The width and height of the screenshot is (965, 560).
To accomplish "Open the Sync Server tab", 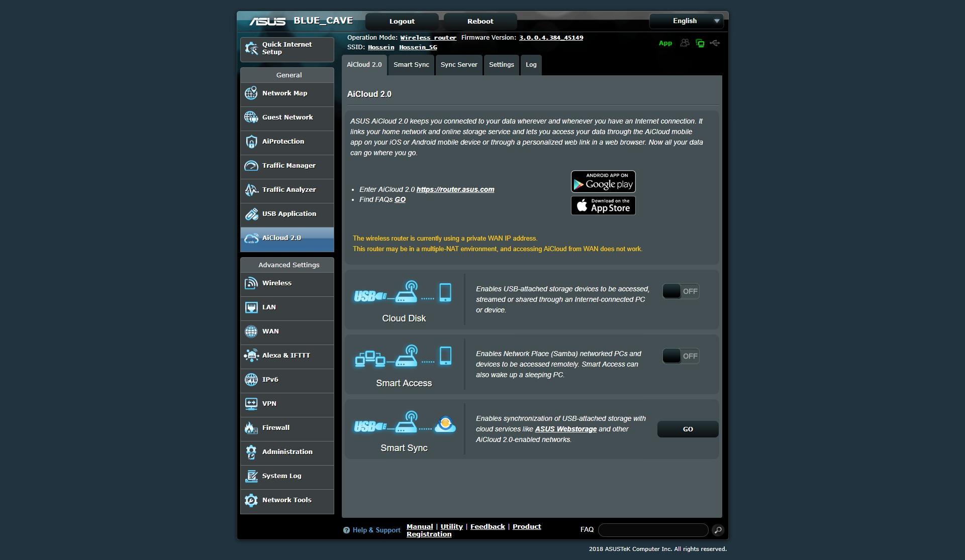I will pyautogui.click(x=459, y=65).
